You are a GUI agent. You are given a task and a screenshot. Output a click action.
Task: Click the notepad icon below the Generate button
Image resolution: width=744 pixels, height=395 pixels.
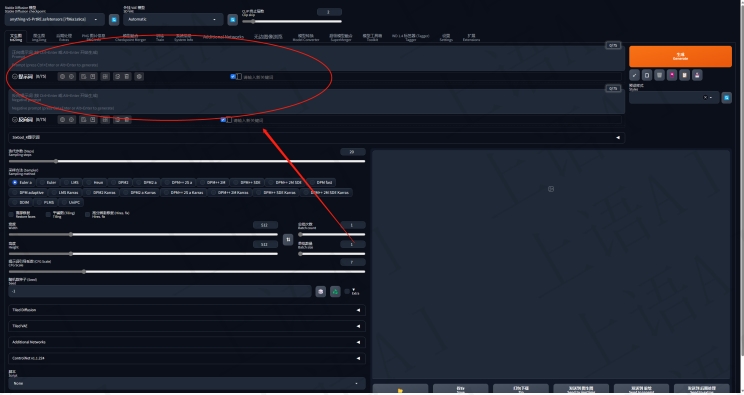click(x=684, y=75)
